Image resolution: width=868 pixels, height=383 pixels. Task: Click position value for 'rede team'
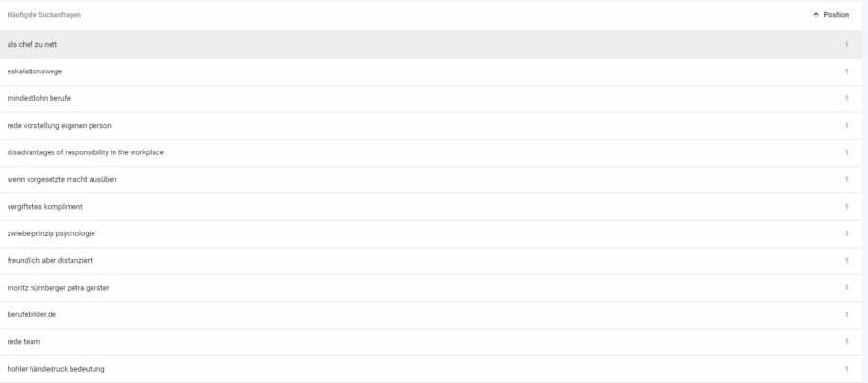coord(845,341)
